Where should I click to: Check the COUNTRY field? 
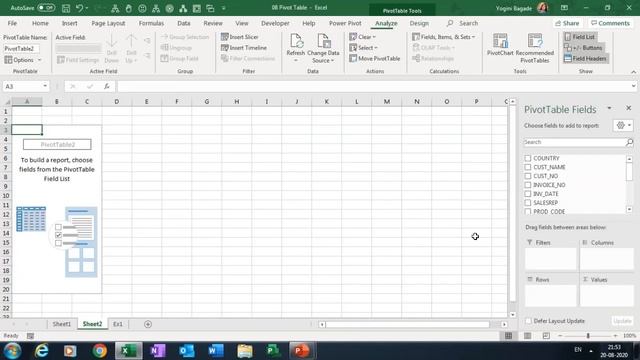coord(528,158)
